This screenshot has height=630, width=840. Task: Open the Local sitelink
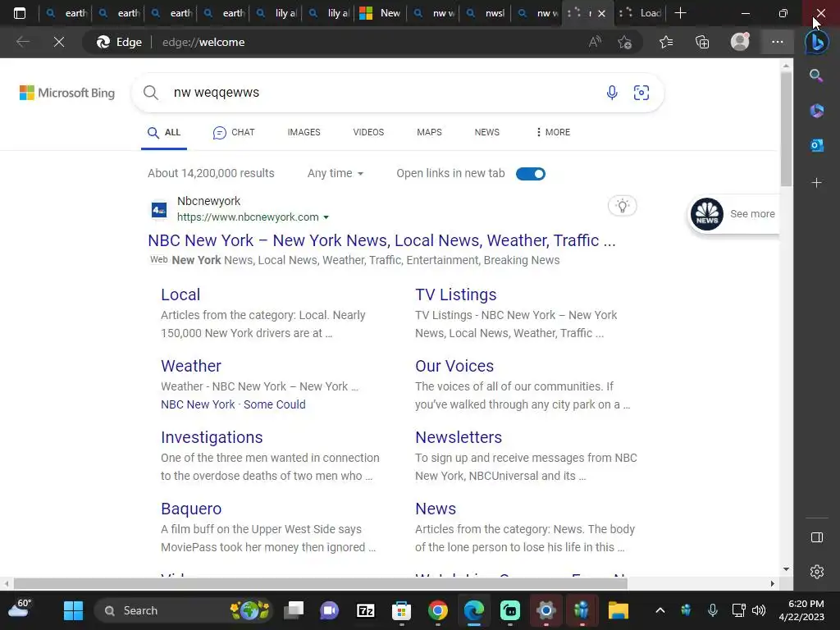(180, 294)
